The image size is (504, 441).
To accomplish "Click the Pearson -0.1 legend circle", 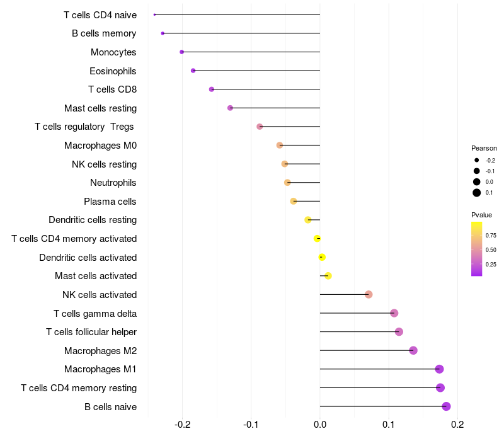I will tap(477, 171).
